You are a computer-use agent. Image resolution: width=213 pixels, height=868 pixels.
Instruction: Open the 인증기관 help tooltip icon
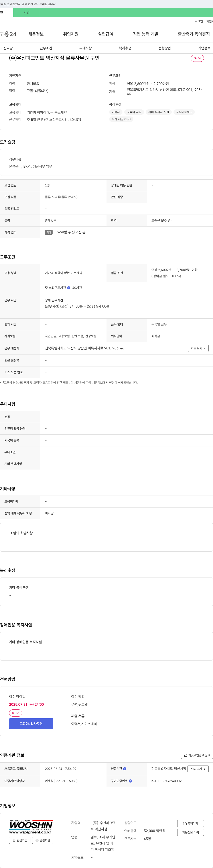click(x=124, y=769)
